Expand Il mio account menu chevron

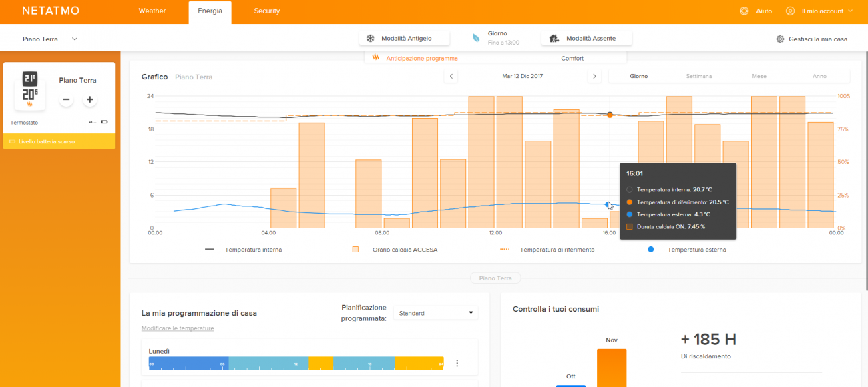coord(850,11)
